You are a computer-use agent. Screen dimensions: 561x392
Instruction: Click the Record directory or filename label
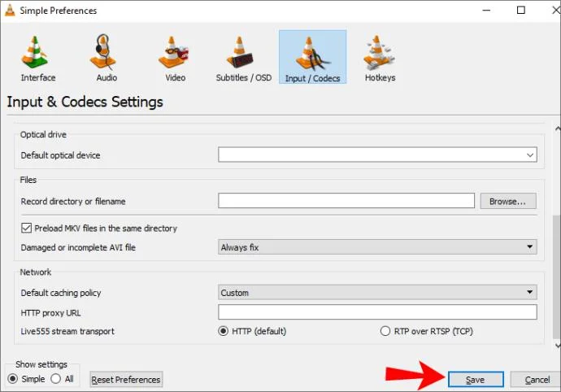pyautogui.click(x=73, y=202)
